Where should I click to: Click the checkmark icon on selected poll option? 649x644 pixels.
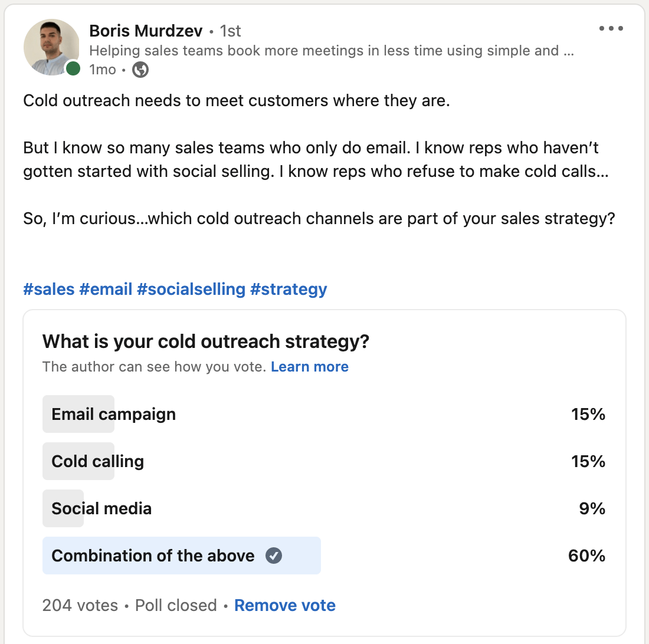coord(274,556)
